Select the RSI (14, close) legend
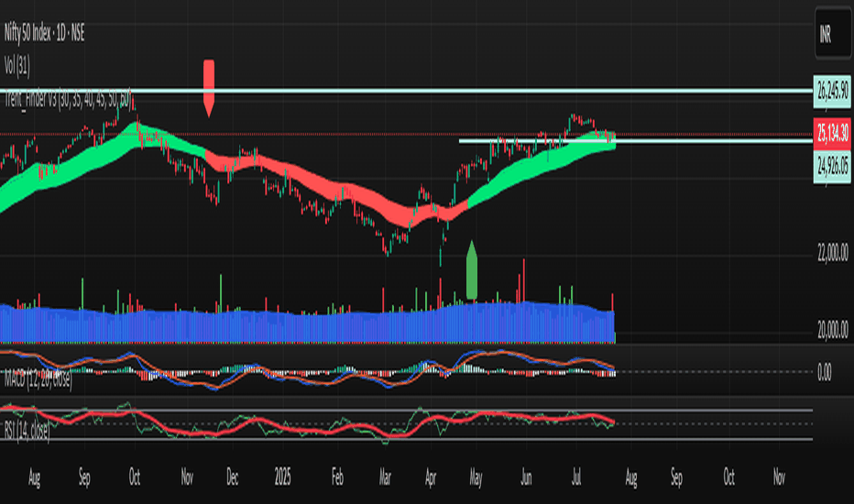Viewport: 854px width, 504px height. point(27,431)
